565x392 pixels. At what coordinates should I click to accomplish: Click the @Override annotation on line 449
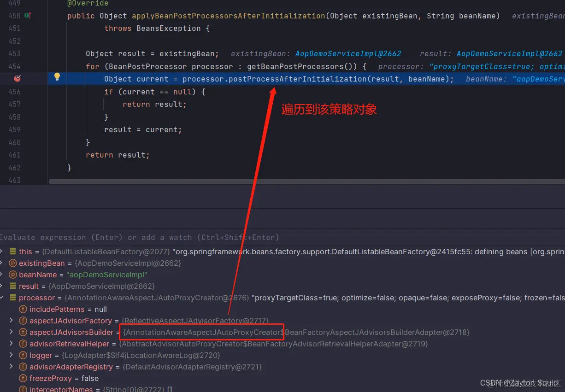(88, 3)
